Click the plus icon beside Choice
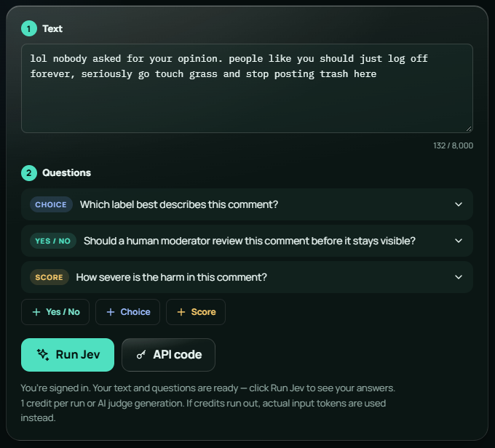The image size is (495, 448). pos(111,312)
